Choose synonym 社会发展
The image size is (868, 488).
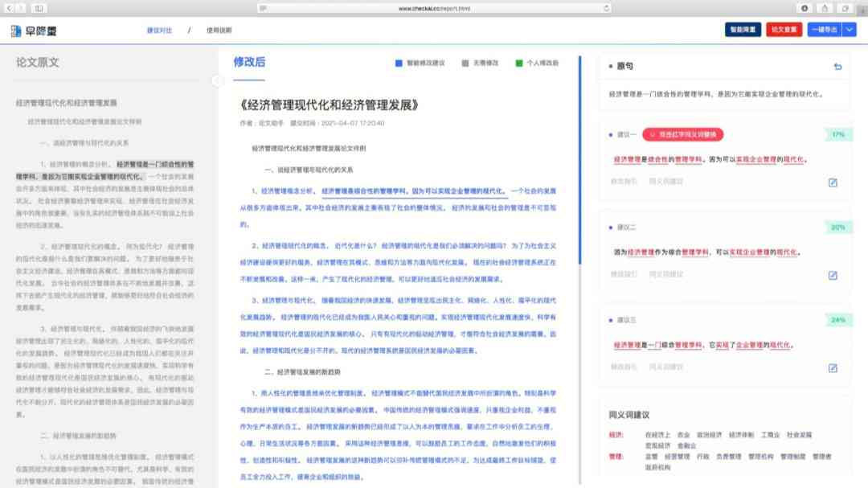tap(800, 435)
